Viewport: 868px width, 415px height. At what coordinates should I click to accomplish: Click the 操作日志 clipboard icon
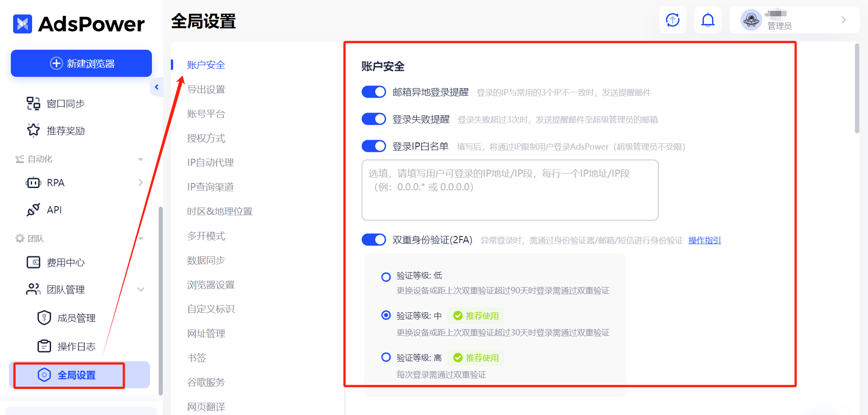point(44,346)
